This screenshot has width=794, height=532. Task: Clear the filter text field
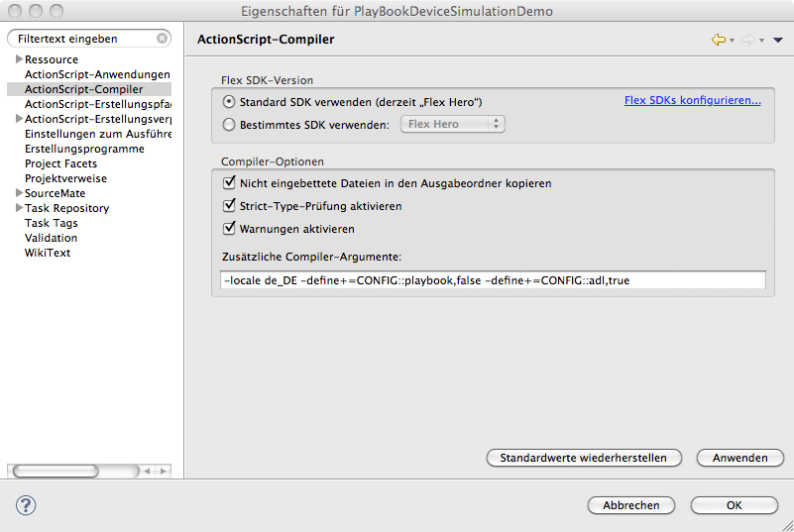(x=162, y=39)
